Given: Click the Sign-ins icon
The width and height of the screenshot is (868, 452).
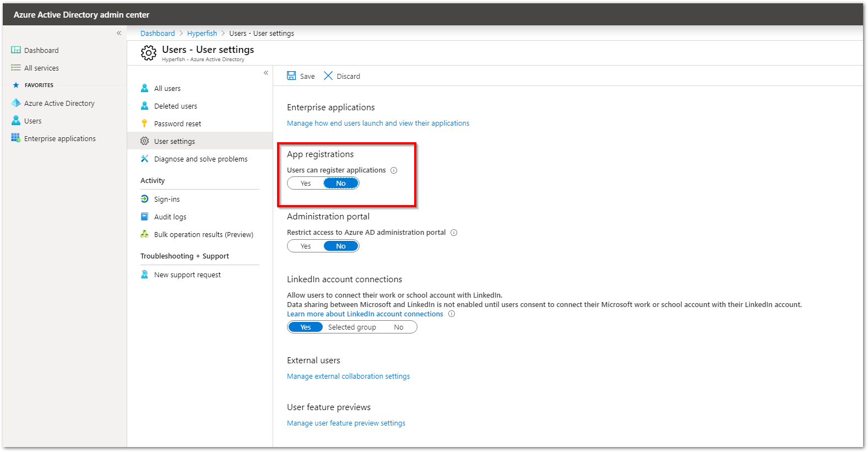Looking at the screenshot, I should [145, 199].
